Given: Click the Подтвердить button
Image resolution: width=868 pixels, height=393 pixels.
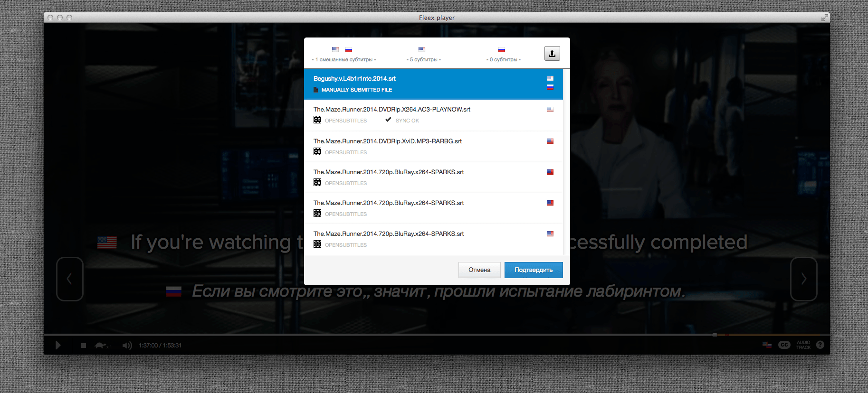Looking at the screenshot, I should pos(534,270).
